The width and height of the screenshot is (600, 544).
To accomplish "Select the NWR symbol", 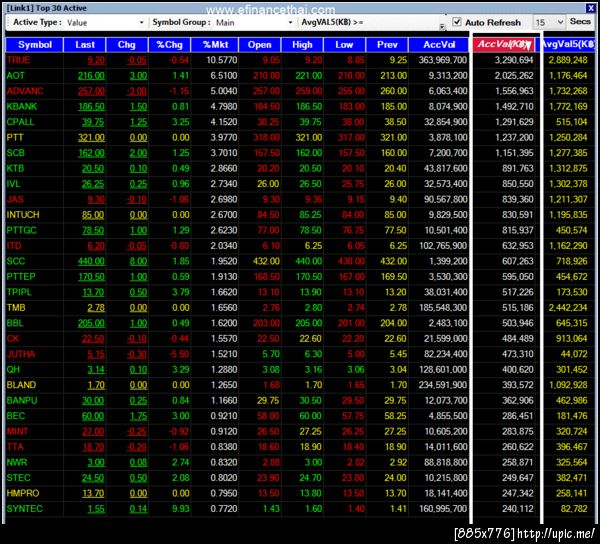I will [17, 462].
